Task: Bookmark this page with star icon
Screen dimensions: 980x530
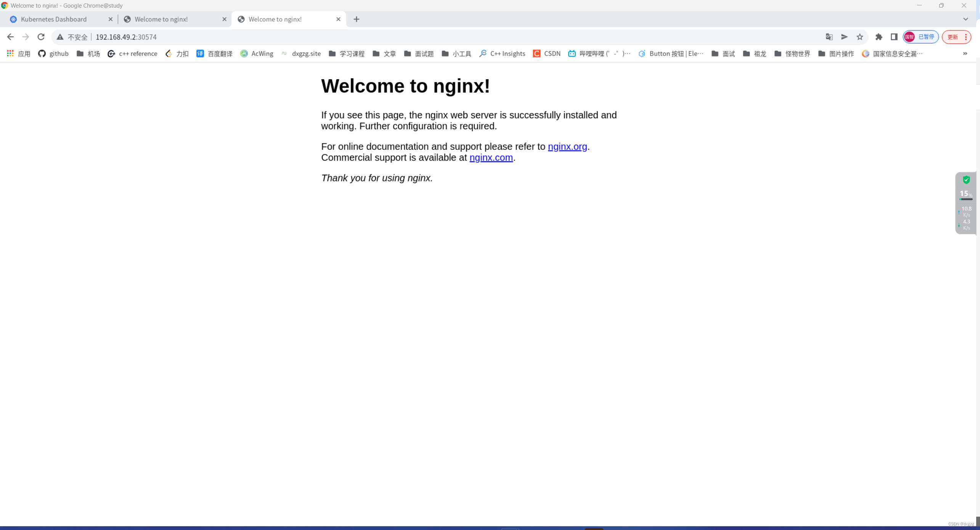Action: [860, 37]
